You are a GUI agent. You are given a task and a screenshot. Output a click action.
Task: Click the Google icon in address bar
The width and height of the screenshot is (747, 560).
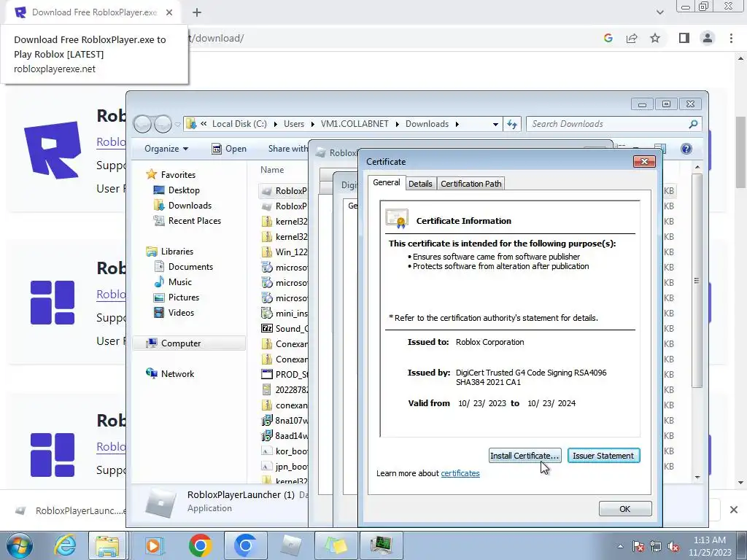click(x=608, y=38)
